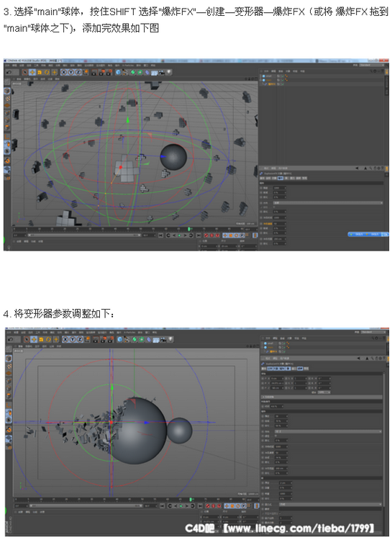
Task: Click Render View icon in step 4 screenshot
Action: tap(96, 339)
